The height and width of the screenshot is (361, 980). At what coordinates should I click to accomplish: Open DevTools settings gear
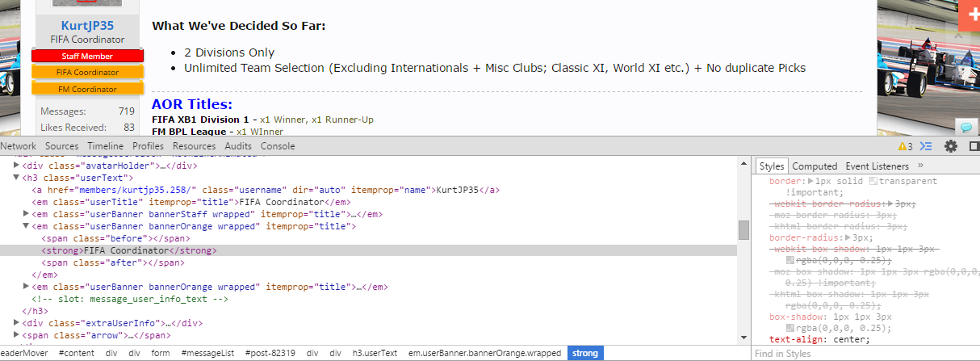point(951,146)
